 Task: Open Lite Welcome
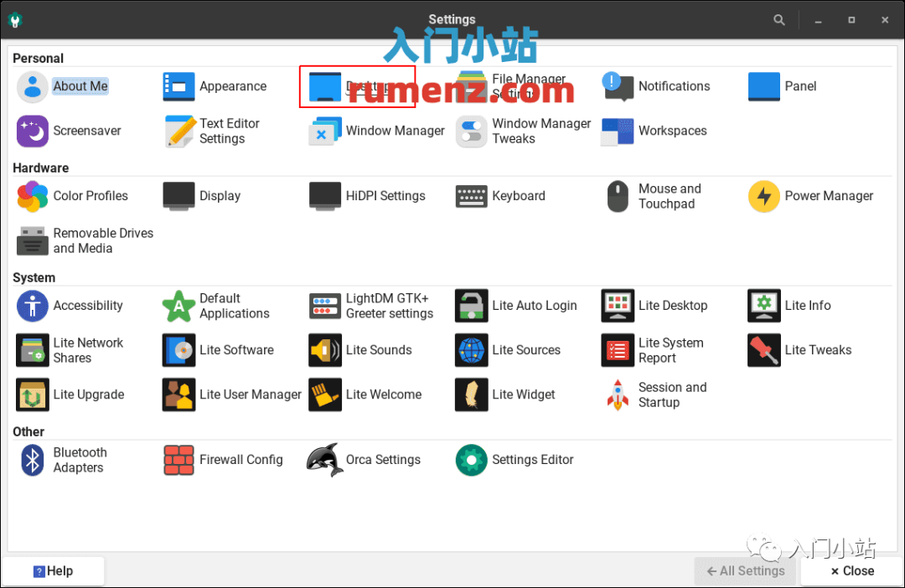(365, 395)
